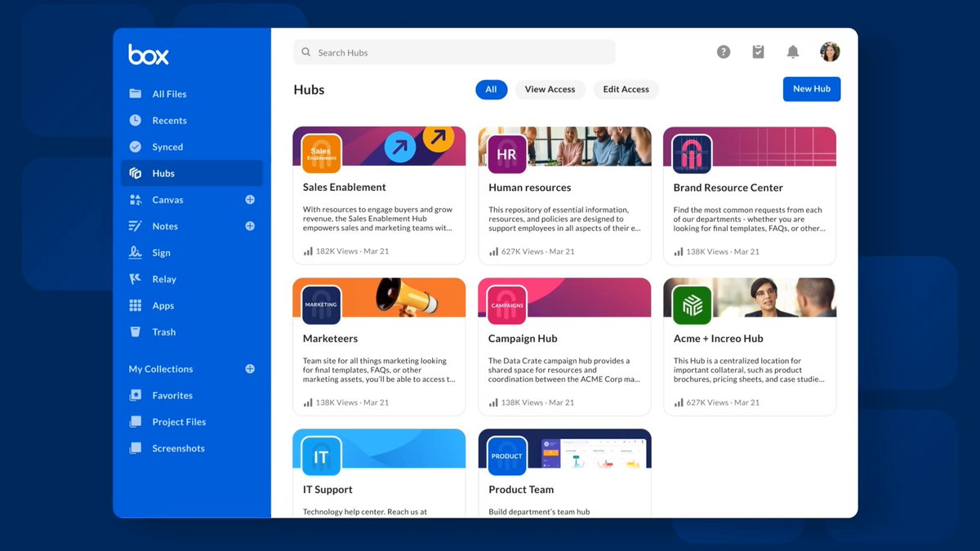Click the Trash bin icon
This screenshot has height=551, width=980.
click(136, 332)
